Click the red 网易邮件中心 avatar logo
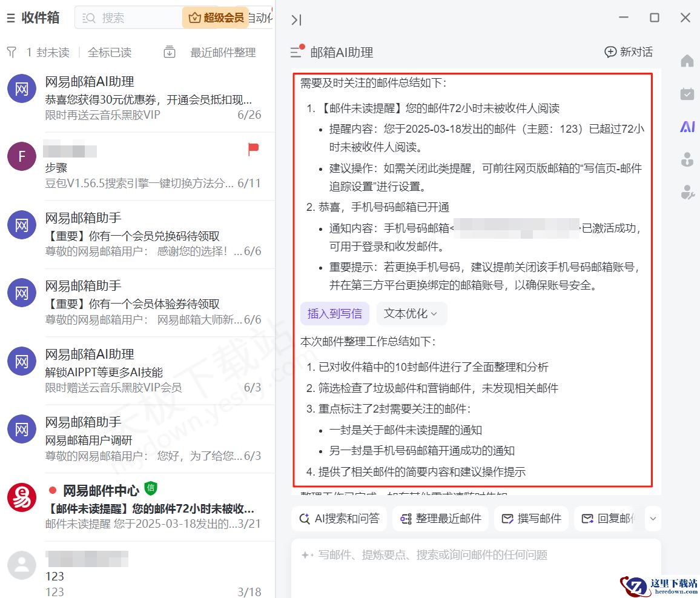Viewport: 700px width, 598px height. pyautogui.click(x=22, y=497)
